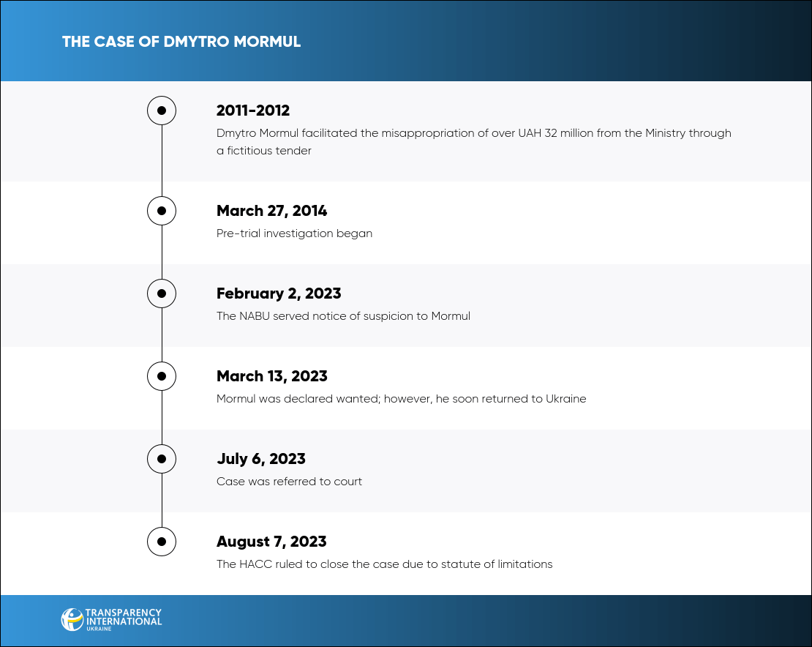Click the March 27, 2014 timeline marker

[x=162, y=211]
